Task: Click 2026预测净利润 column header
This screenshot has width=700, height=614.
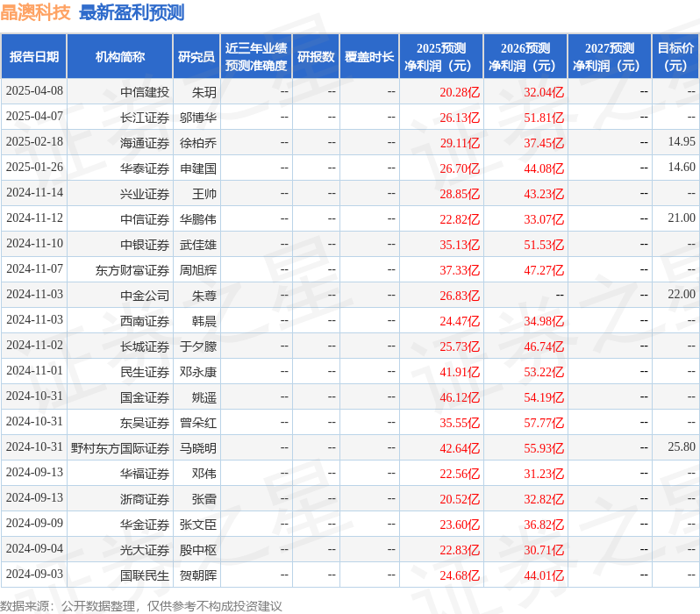Action: point(525,57)
